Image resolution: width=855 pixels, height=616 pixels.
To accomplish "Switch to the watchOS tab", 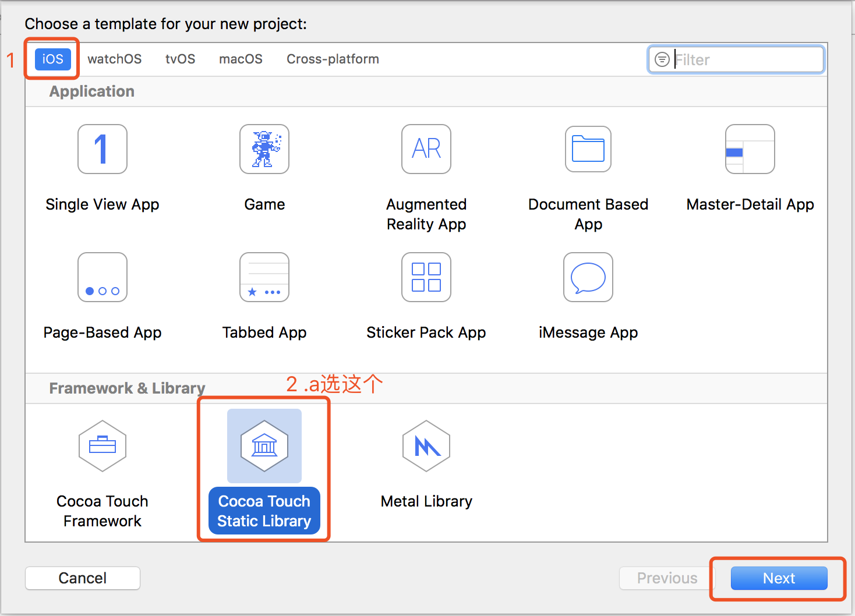I will pos(115,59).
